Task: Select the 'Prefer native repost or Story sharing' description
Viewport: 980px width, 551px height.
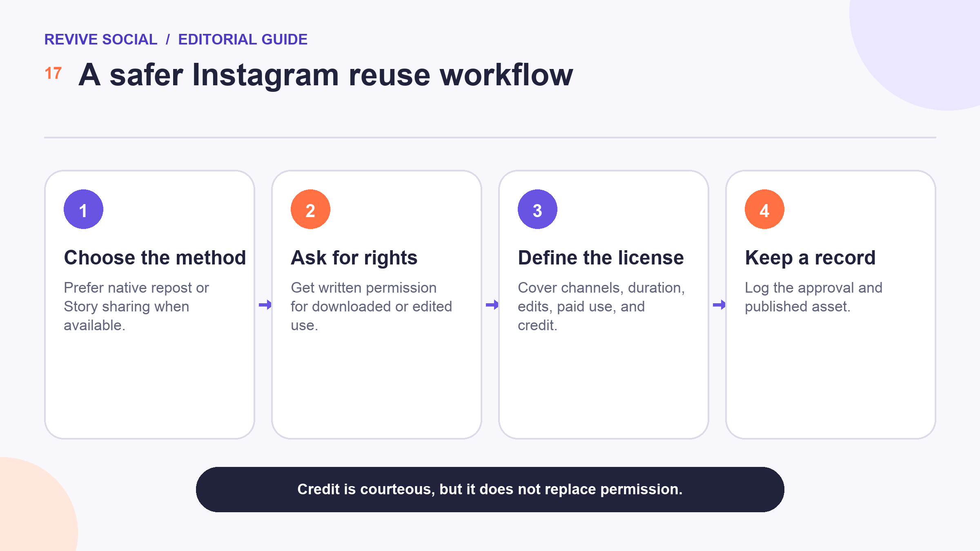Action: coord(136,307)
